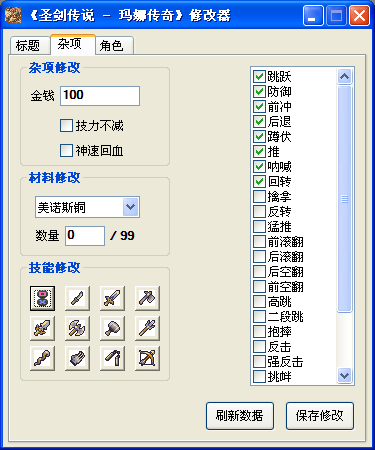Select the bow skill icon

click(147, 358)
